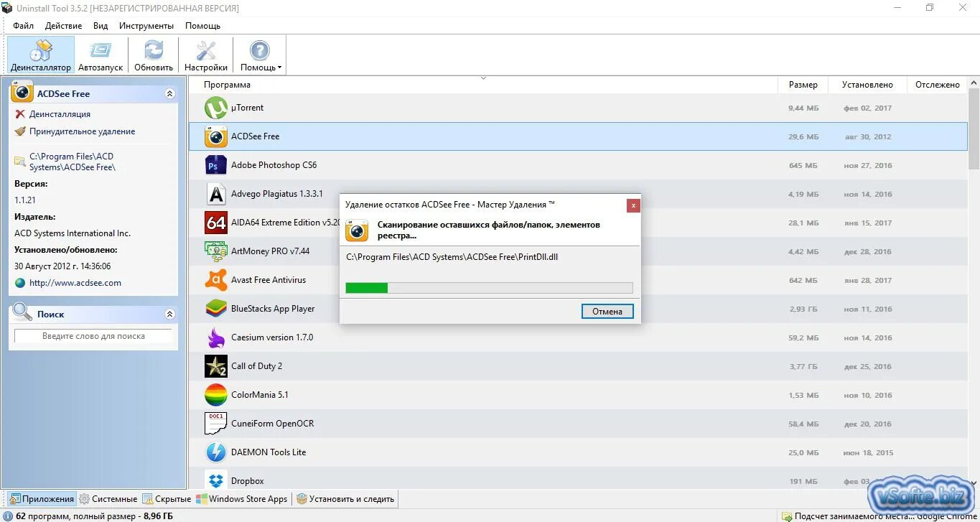Open the Деинсталлятор toolbar section
This screenshot has height=522, width=980.
click(x=41, y=55)
